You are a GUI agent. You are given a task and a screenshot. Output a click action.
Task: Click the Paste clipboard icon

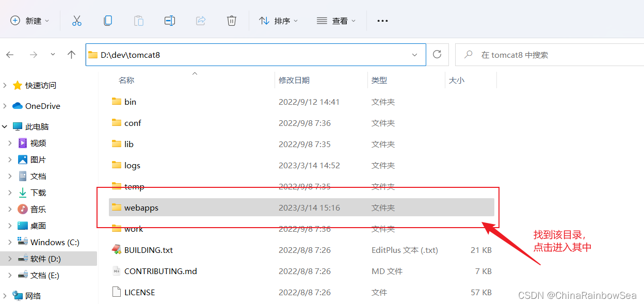tap(139, 21)
